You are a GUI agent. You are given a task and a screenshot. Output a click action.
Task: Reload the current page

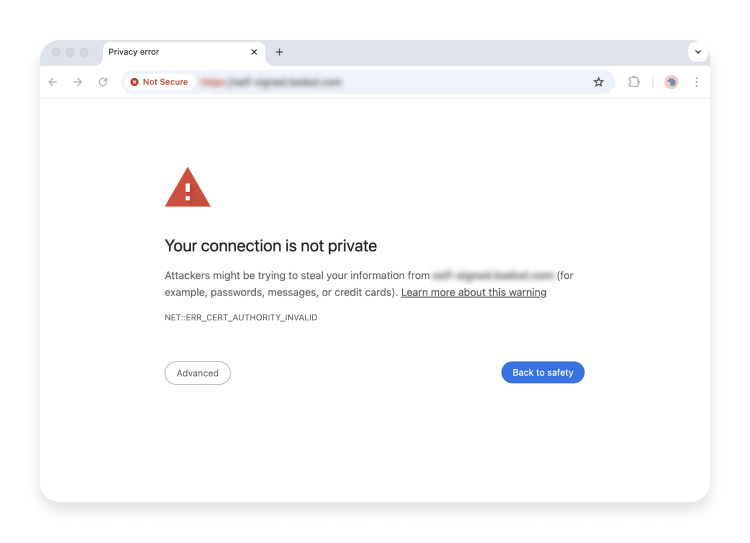pos(103,82)
